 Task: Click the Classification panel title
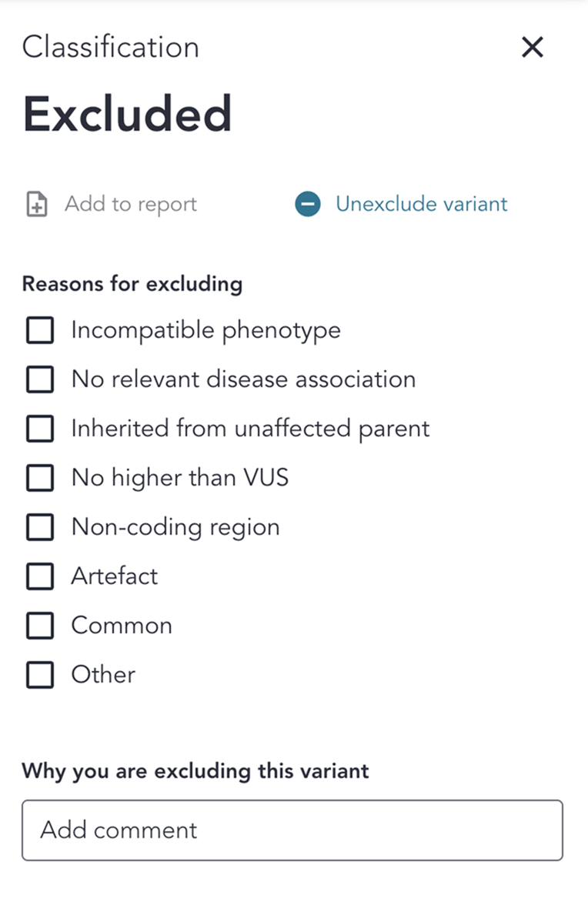[x=110, y=47]
